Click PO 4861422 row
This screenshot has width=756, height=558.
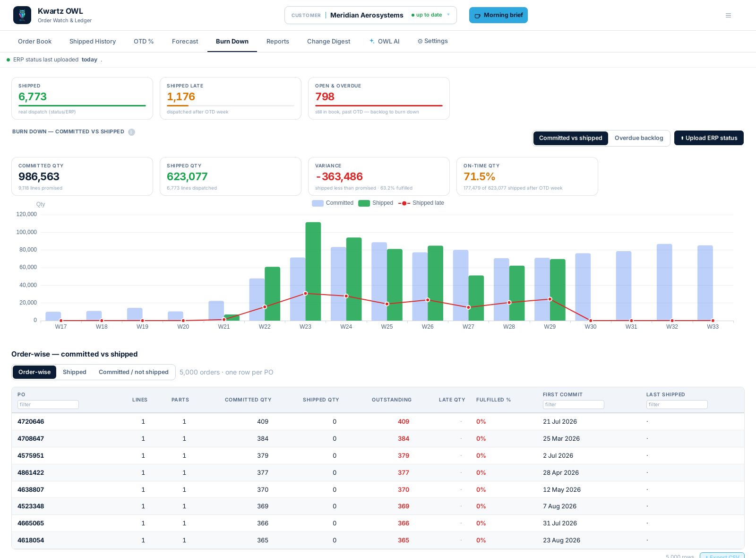(x=378, y=473)
